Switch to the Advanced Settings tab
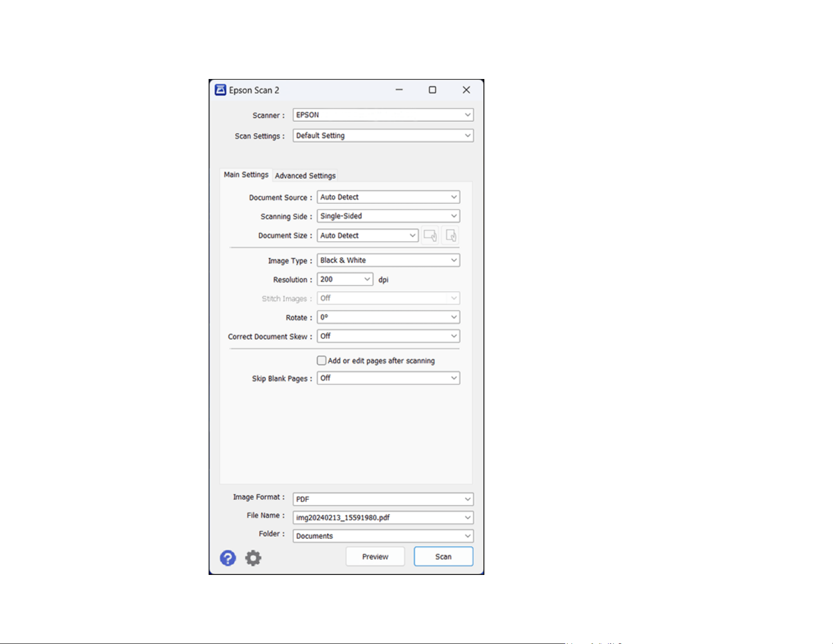Image resolution: width=833 pixels, height=644 pixels. coord(305,176)
